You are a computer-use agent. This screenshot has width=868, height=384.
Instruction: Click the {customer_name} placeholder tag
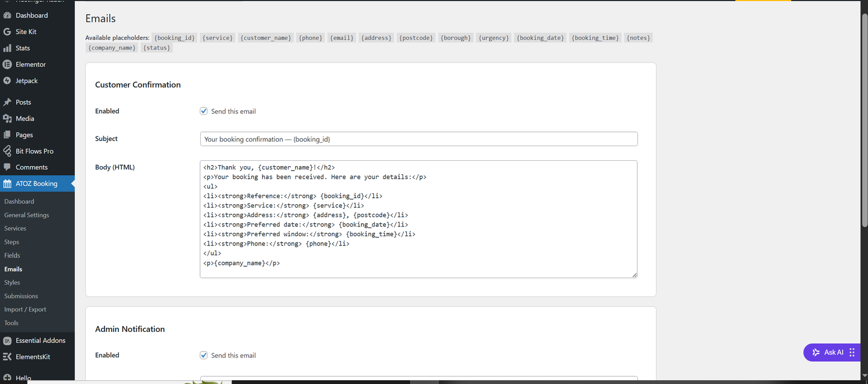tap(266, 38)
